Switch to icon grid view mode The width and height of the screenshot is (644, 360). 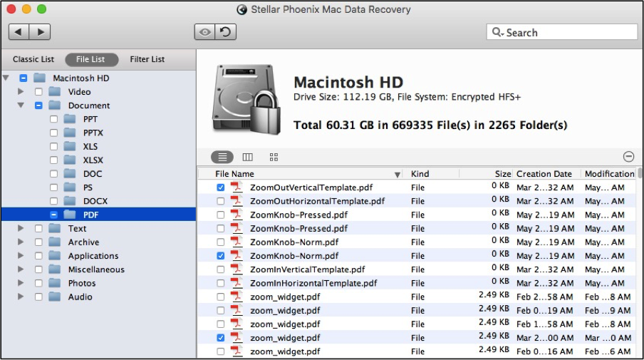pyautogui.click(x=274, y=157)
